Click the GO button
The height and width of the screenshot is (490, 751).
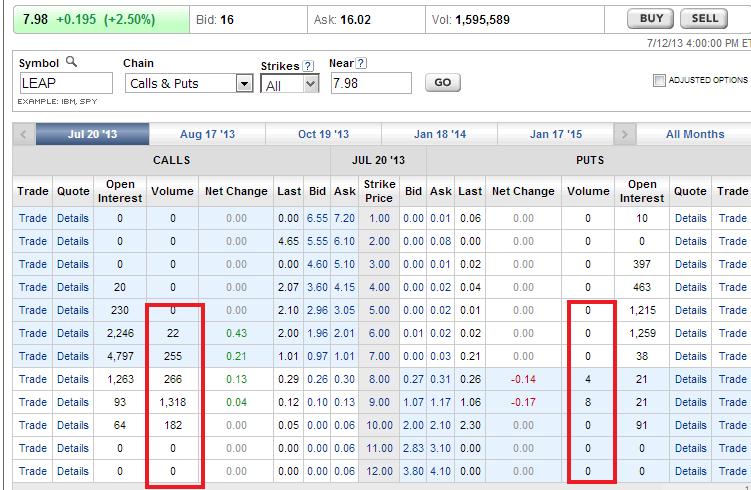pyautogui.click(x=443, y=83)
